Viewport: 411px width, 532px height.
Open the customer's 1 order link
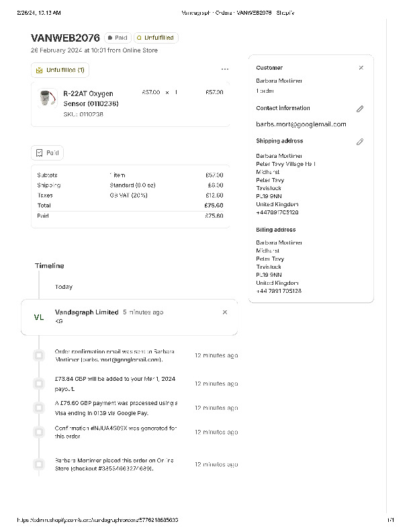pyautogui.click(x=265, y=90)
